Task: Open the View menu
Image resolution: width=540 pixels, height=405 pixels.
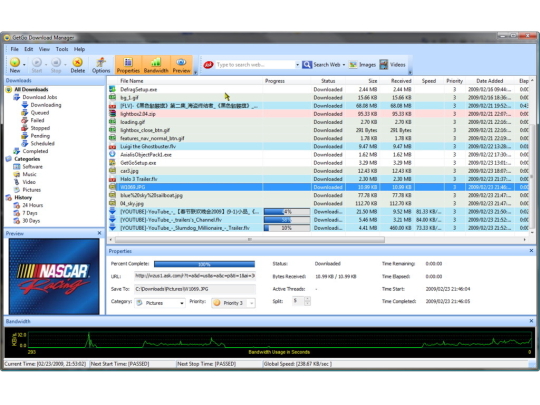Action: [x=44, y=49]
